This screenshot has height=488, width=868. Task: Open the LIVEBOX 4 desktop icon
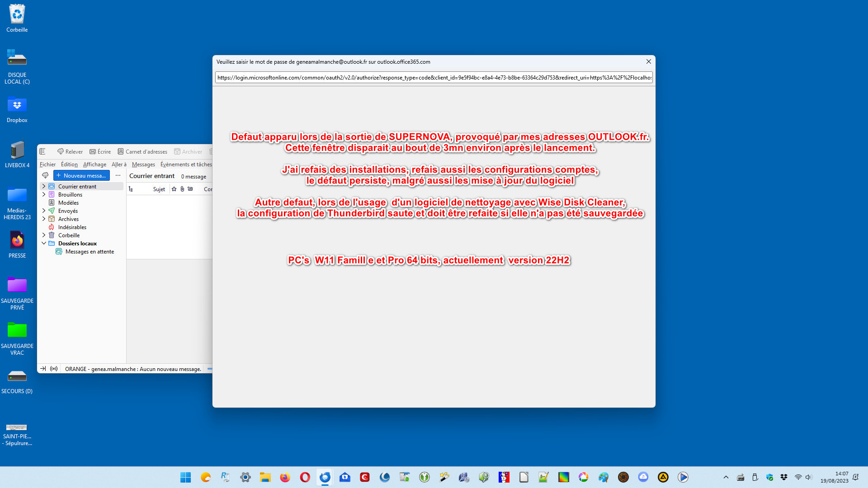click(17, 154)
